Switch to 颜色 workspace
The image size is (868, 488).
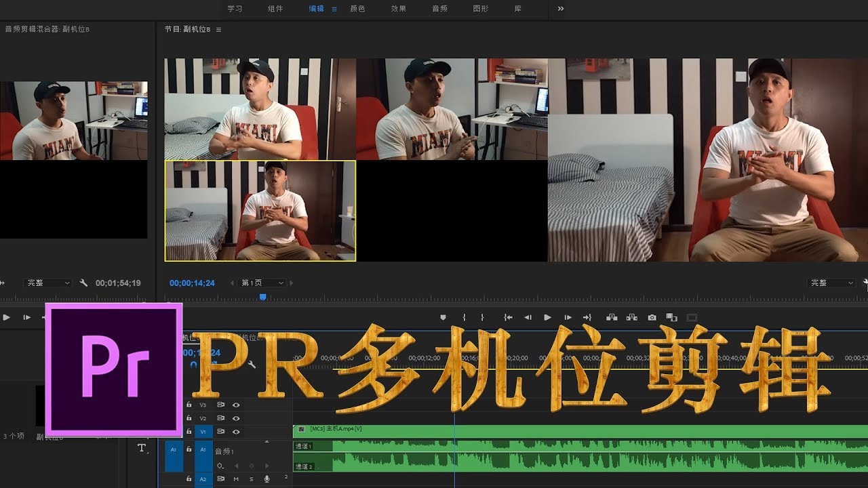point(357,9)
